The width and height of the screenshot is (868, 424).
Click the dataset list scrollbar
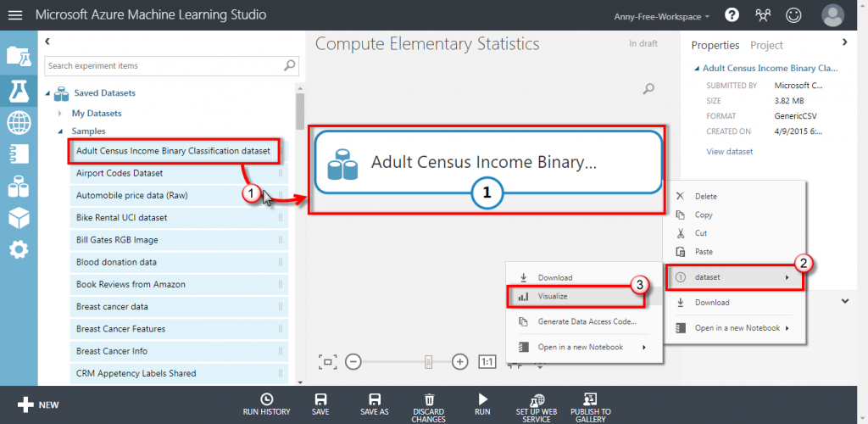point(299,111)
